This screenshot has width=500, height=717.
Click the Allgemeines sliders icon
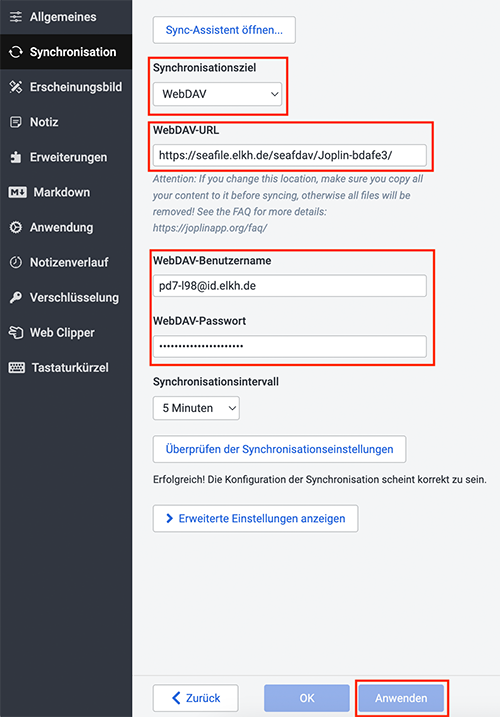tap(16, 17)
